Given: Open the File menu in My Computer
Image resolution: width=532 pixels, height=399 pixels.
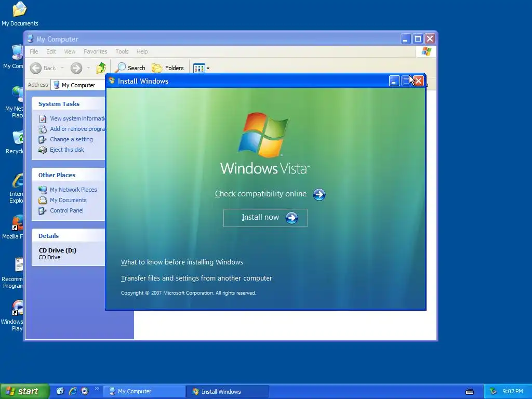Looking at the screenshot, I should click(34, 51).
